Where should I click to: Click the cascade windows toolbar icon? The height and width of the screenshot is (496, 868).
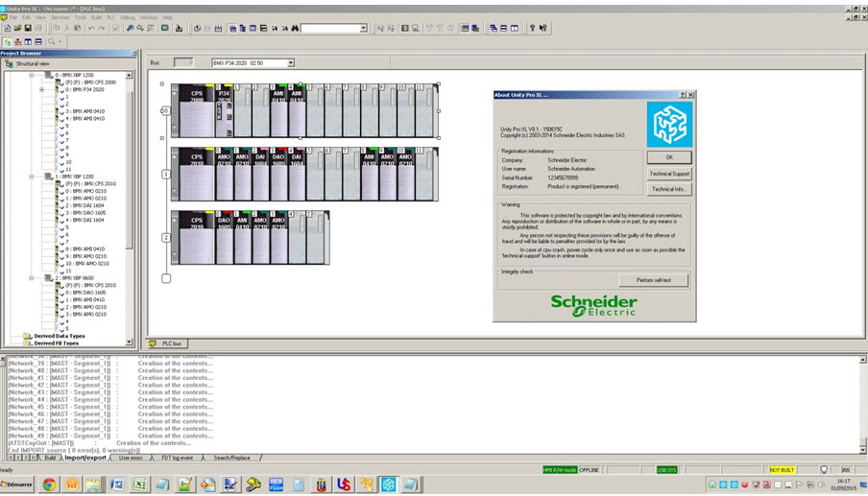coord(494,28)
